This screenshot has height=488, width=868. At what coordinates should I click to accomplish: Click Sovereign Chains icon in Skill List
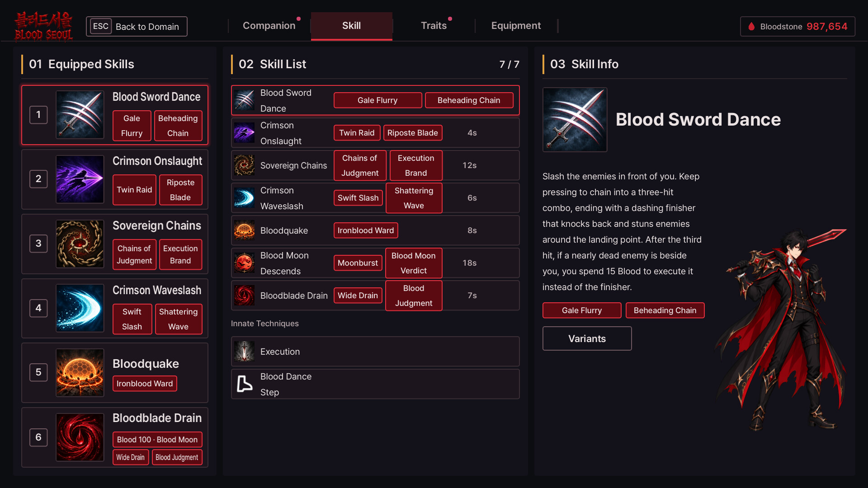[245, 165]
